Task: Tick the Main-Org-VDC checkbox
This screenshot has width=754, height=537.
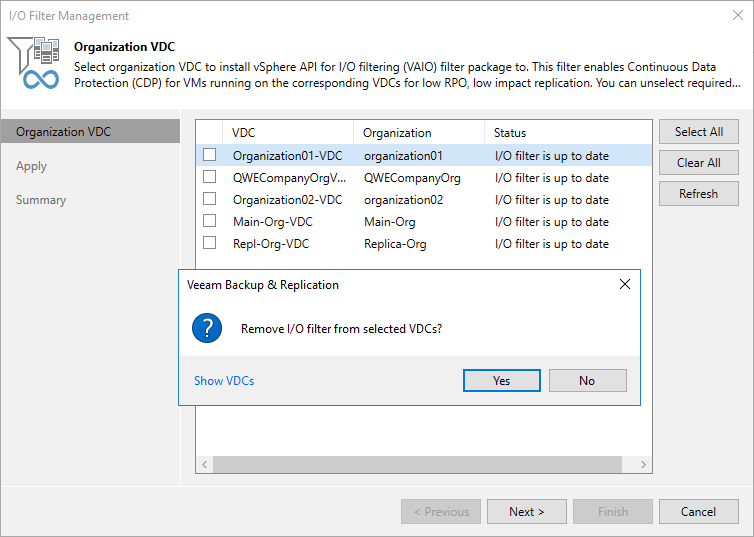Action: point(209,221)
